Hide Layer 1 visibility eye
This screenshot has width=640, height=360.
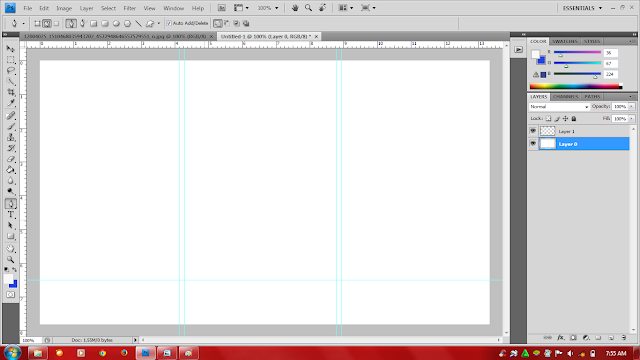(x=533, y=131)
